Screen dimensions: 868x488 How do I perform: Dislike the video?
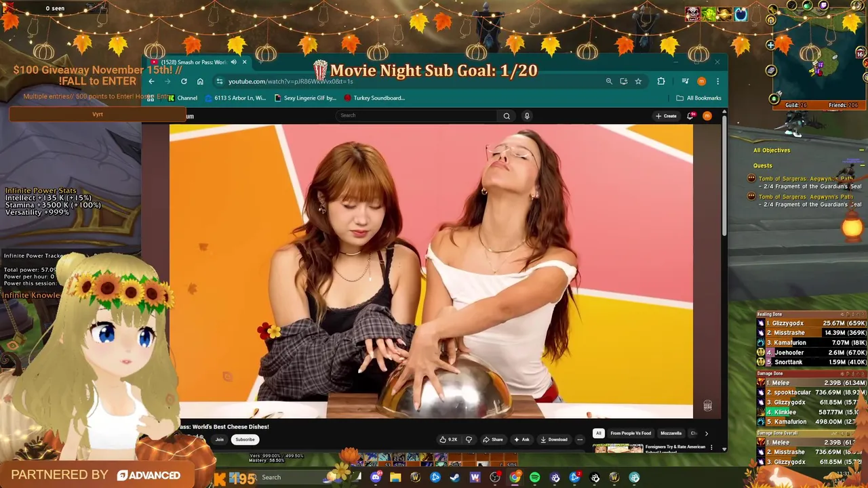click(469, 439)
